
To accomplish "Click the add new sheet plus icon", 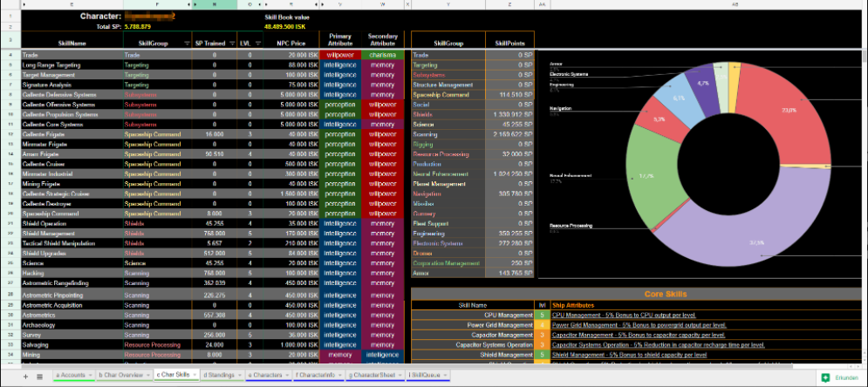I will click(x=26, y=377).
